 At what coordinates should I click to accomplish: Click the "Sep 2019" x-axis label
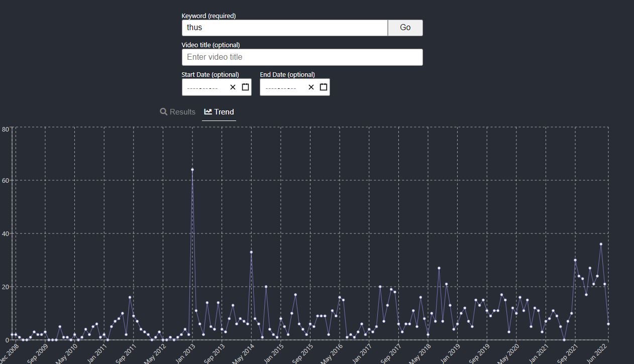click(x=479, y=353)
